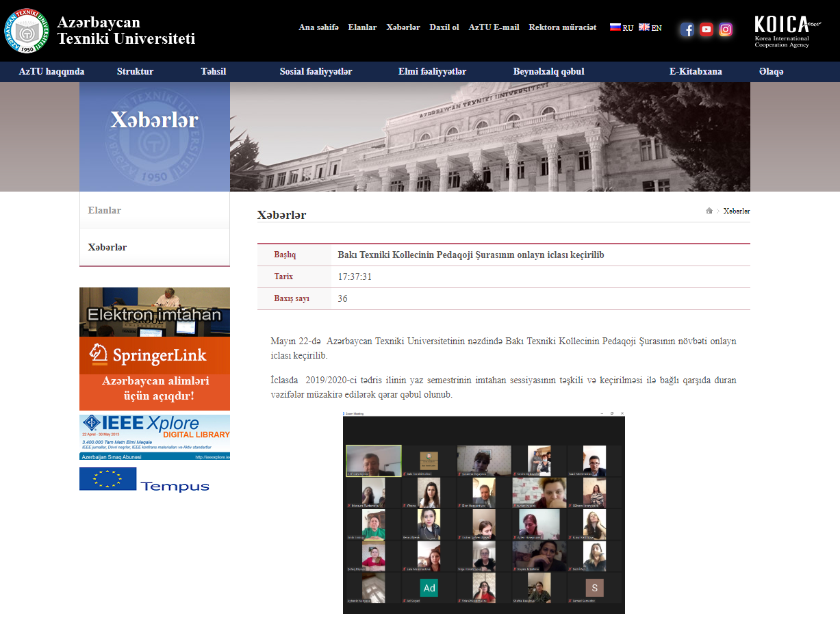Open the university Facebook page icon
The image size is (840, 620).
pos(687,29)
